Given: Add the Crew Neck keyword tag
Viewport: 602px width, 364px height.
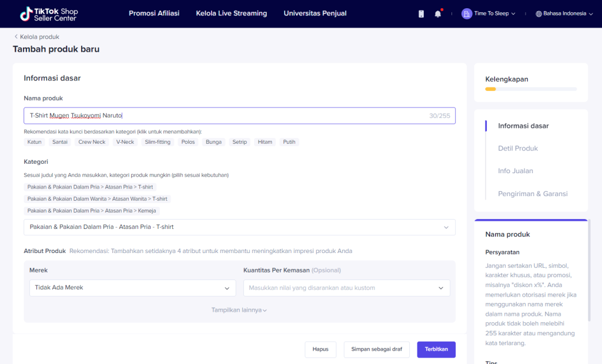Looking at the screenshot, I should click(x=92, y=142).
